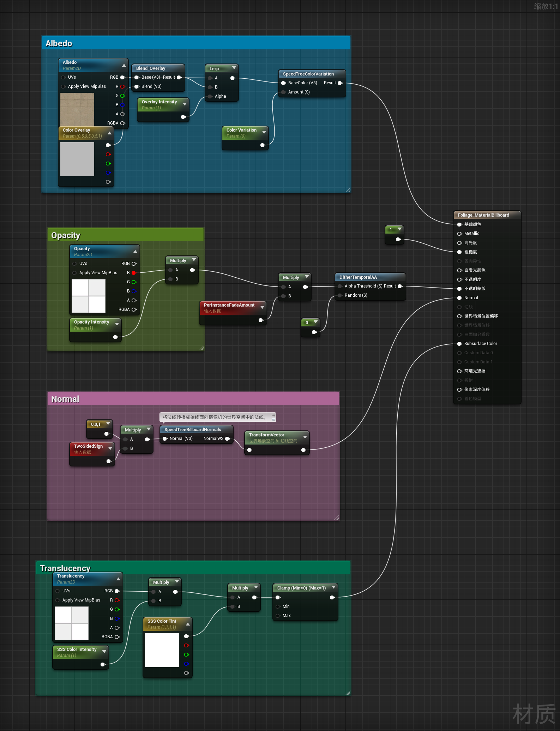
Task: Click the Opacity texture preview thumbnail
Action: coord(89,296)
